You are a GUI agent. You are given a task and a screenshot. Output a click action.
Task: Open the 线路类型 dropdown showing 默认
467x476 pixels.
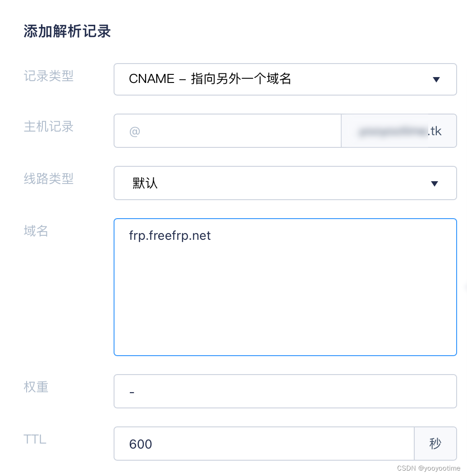pos(285,183)
